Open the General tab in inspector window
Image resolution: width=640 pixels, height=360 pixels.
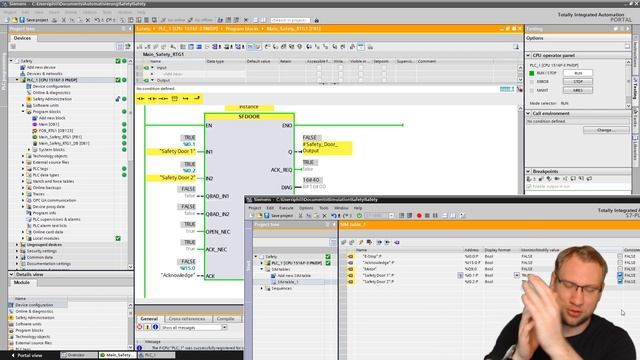coord(149,319)
